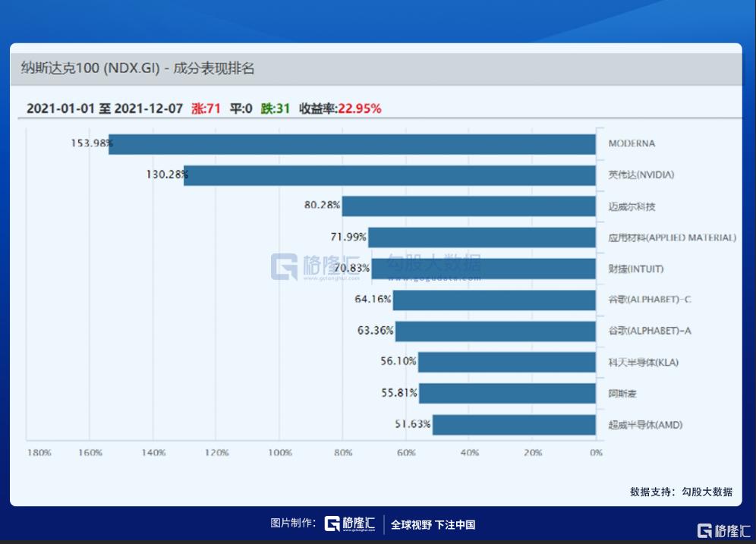Click the 谷歌(ALPHABET)-A label
The image size is (756, 544).
650,331
